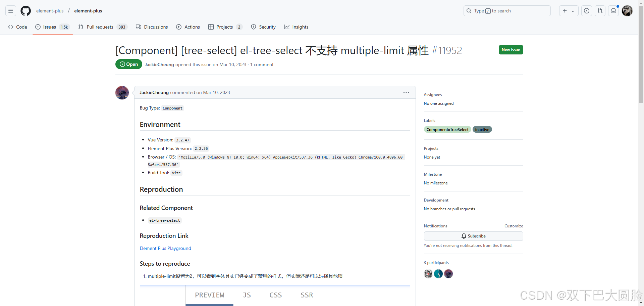The height and width of the screenshot is (306, 644).
Task: Open recent activity via the clock icon
Action: [587, 11]
